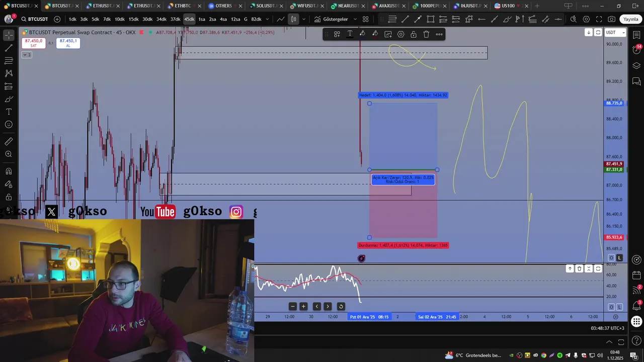Select the ruler measure tool
Viewport: 644px width, 362px height.
click(9, 142)
